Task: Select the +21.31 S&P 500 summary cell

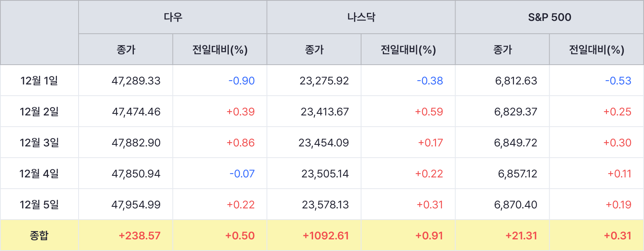Action: (x=521, y=236)
